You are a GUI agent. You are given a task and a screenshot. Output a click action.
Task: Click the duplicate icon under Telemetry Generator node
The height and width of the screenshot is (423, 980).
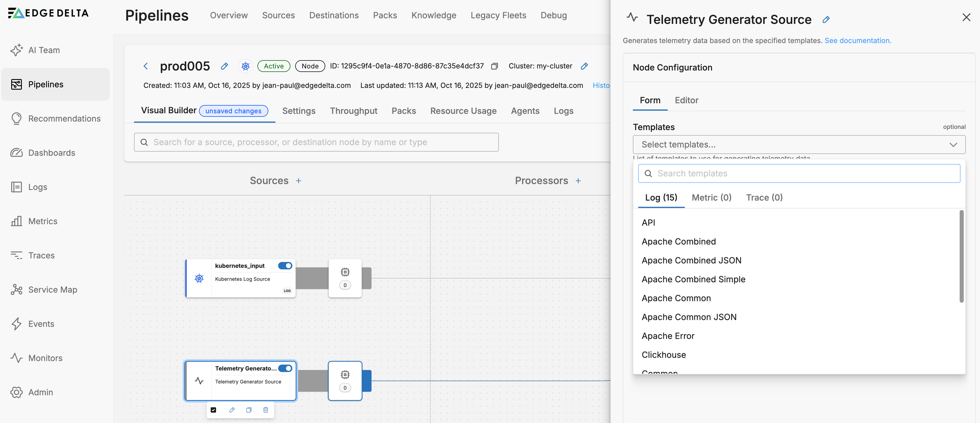[249, 410]
